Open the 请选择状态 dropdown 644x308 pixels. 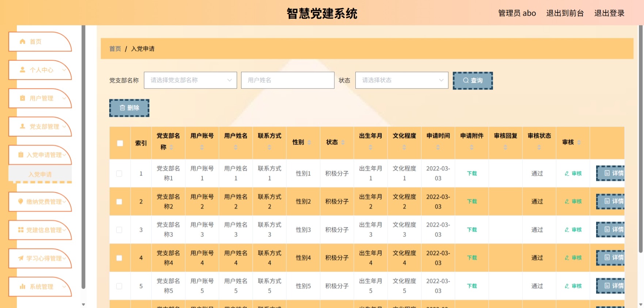(x=402, y=80)
